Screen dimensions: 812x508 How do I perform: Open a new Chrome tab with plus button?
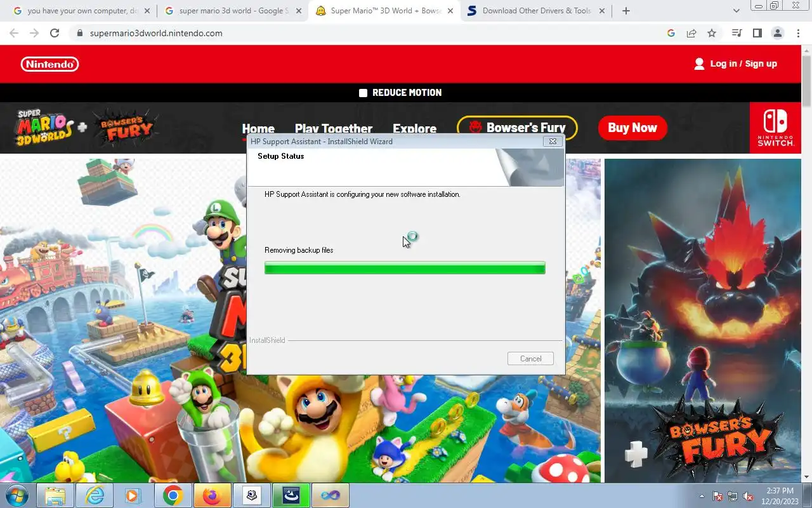(x=625, y=11)
